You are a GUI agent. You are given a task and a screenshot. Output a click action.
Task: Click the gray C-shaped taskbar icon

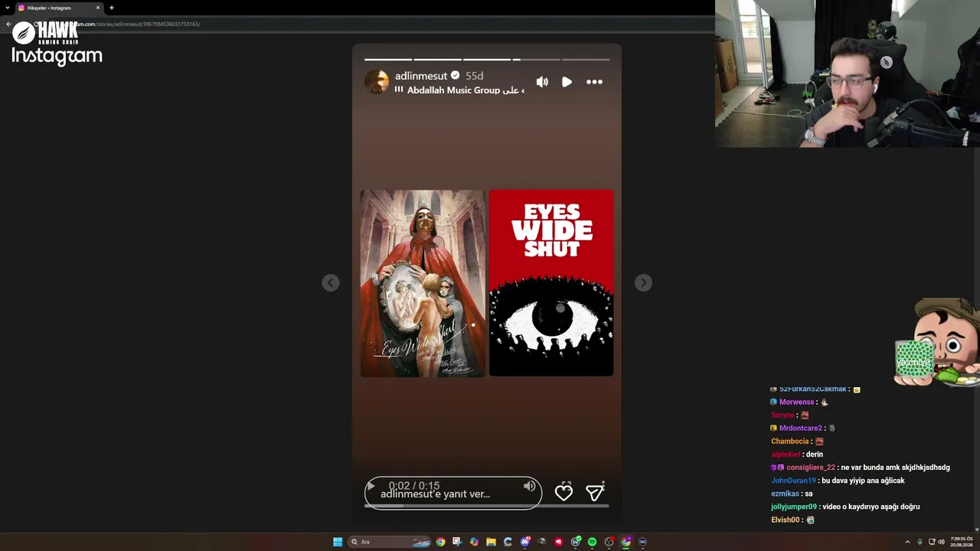508,542
